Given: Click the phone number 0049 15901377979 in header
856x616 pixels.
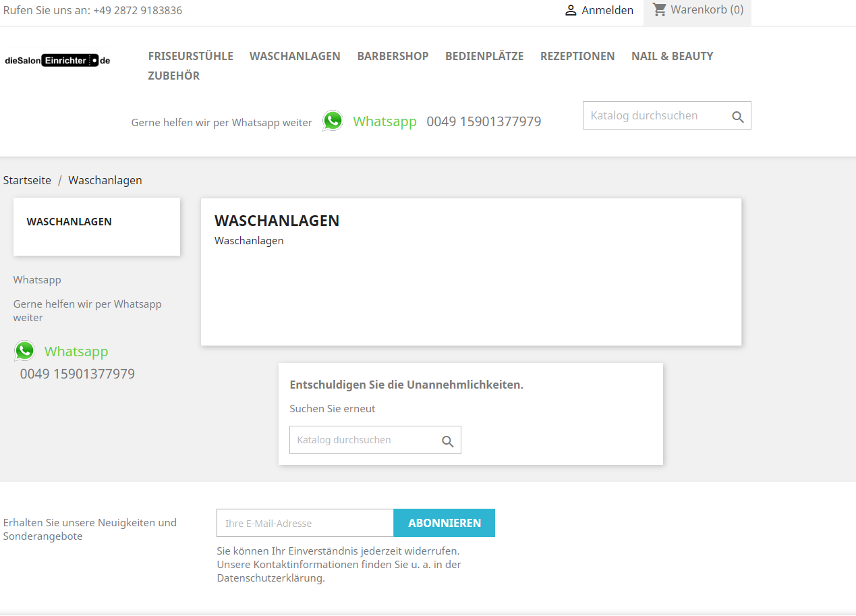Looking at the screenshot, I should click(484, 121).
